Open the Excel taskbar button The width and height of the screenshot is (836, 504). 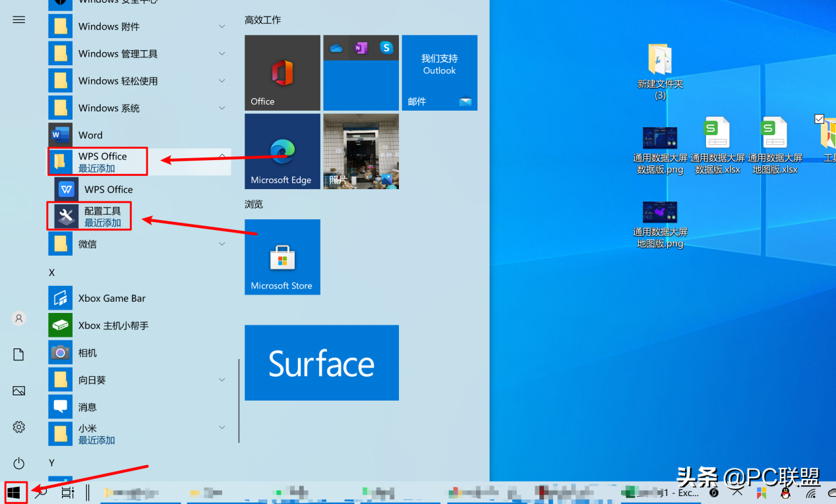tap(661, 492)
